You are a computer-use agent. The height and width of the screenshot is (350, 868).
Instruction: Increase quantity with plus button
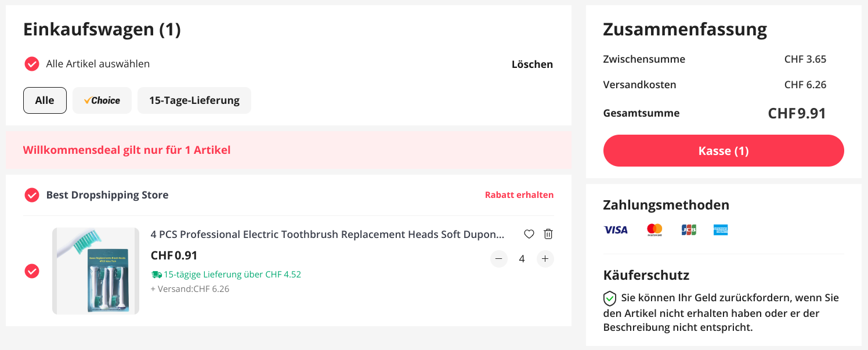tap(545, 259)
